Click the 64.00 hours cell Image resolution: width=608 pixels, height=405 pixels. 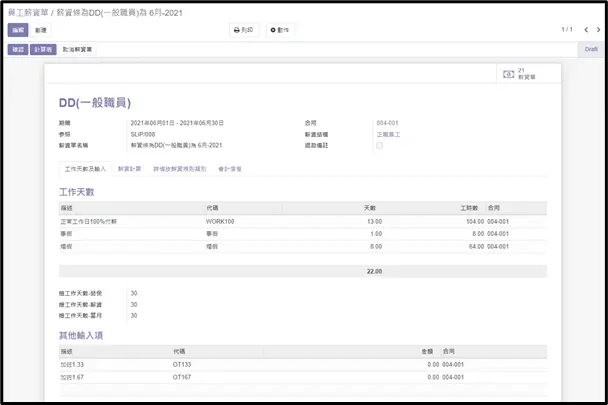(476, 246)
